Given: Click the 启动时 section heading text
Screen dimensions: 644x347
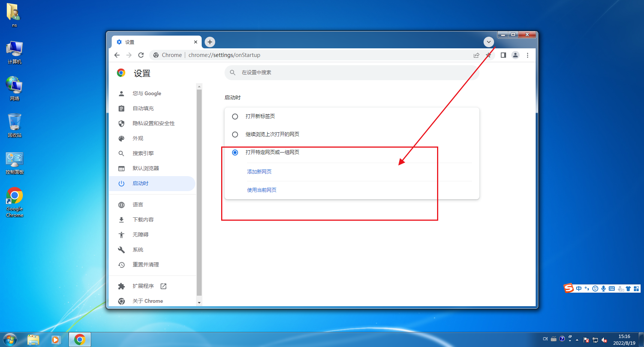Looking at the screenshot, I should tap(232, 97).
